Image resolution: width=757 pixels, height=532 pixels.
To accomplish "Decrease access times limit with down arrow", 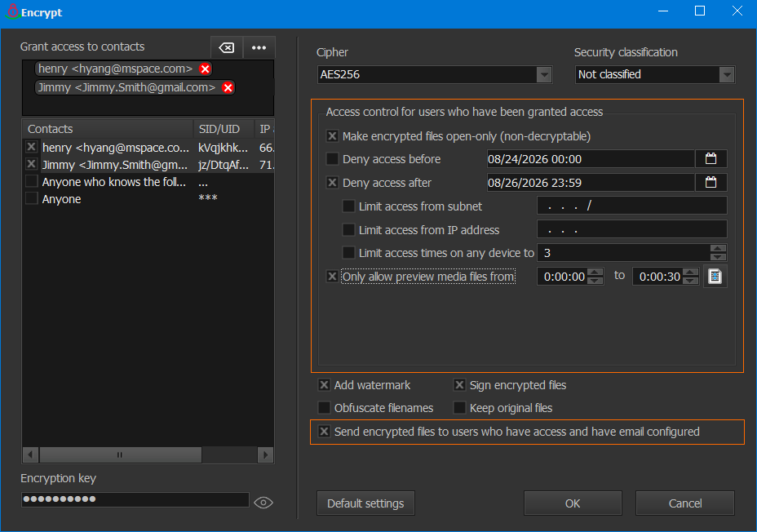I will 718,257.
